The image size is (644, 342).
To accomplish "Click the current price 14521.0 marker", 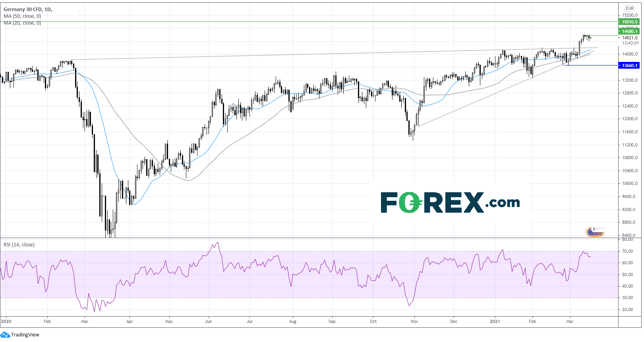I will (630, 38).
